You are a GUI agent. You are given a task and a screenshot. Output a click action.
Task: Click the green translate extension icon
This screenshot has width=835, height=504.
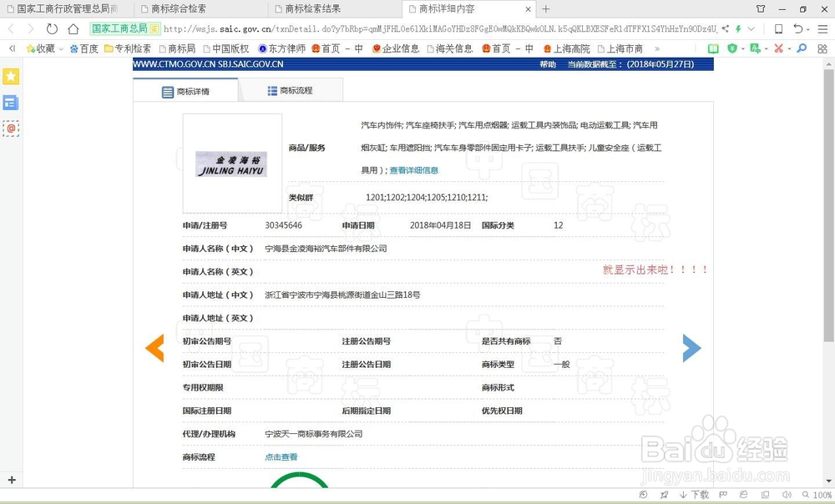[x=755, y=48]
